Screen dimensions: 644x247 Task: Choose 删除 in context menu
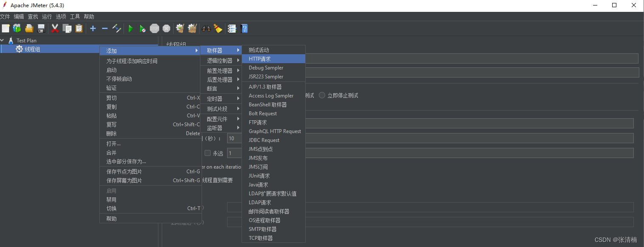tap(150, 133)
